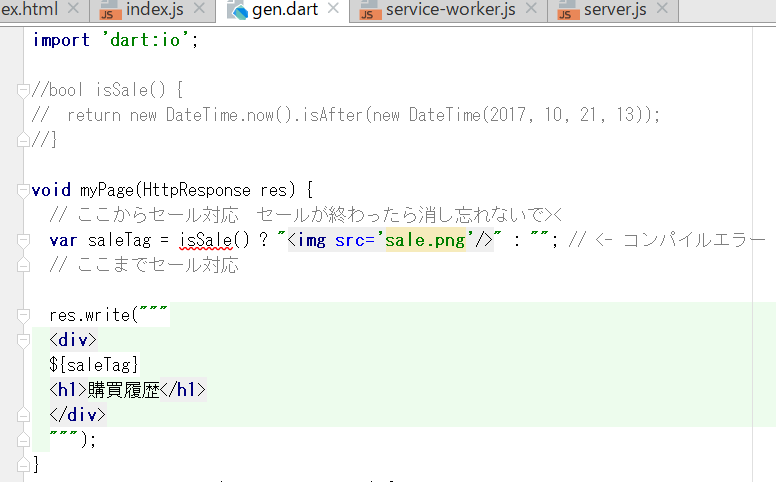Click the JS file icon on service-worker.js tab
This screenshot has width=776, height=482.
370,10
